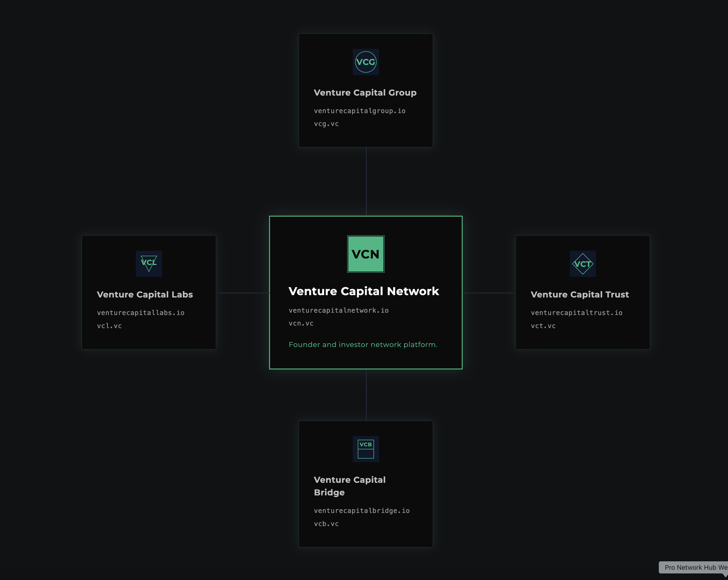Image resolution: width=728 pixels, height=580 pixels.
Task: Select the Venture Capital Trust node
Action: click(x=582, y=292)
